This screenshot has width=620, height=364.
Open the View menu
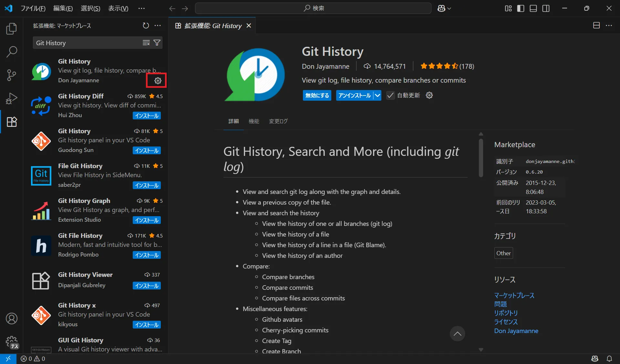pyautogui.click(x=118, y=8)
